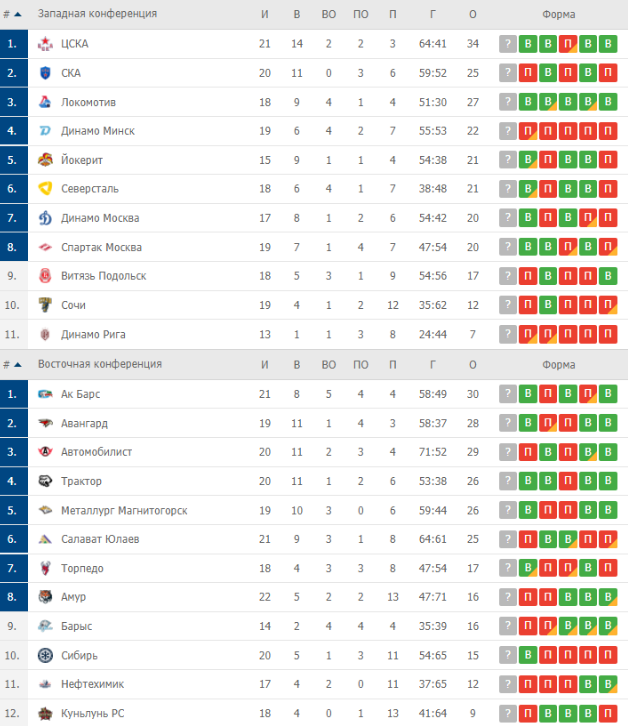Sort Западная конференция by rank arrow
The image size is (628, 726).
click(x=18, y=14)
